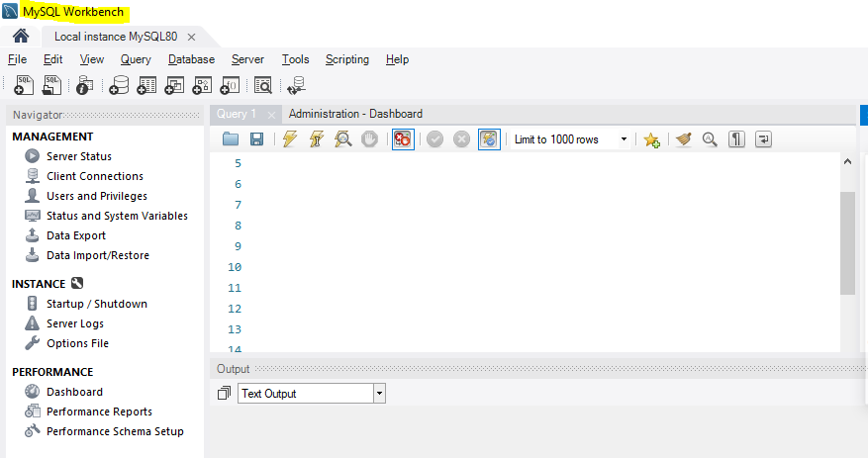The width and height of the screenshot is (868, 458).
Task: Open Server Status in Navigator
Action: [78, 156]
